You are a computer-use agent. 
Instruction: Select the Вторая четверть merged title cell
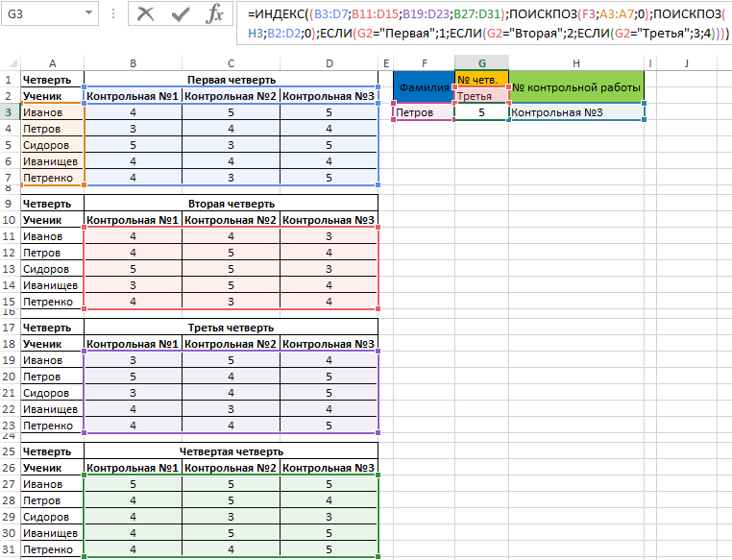click(x=231, y=204)
